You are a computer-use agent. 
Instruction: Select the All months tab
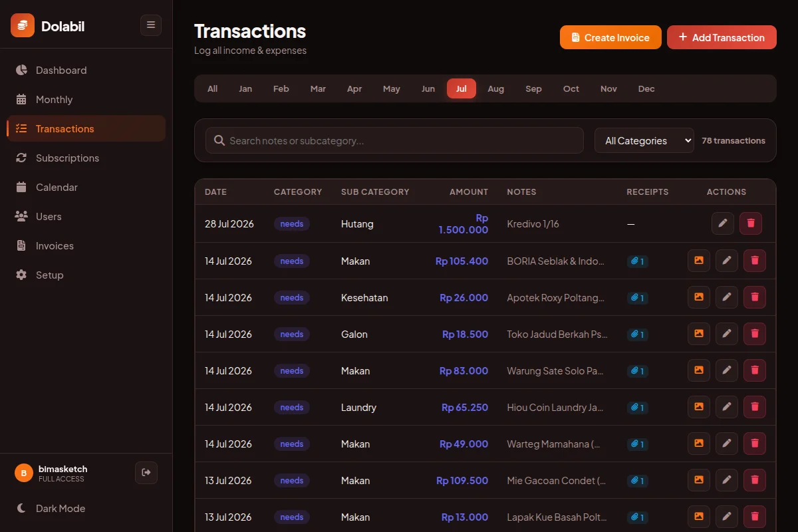click(212, 88)
